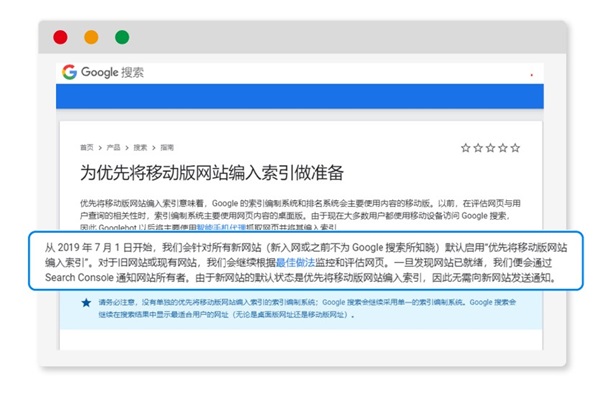
Task: Click the heading 为优先将移动版网站编入索引做准备
Action: tap(212, 173)
